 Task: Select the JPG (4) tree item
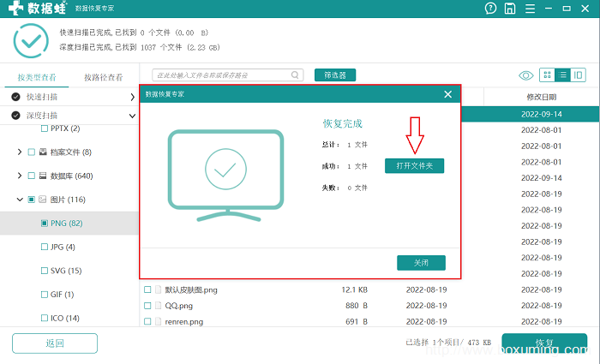coord(69,247)
